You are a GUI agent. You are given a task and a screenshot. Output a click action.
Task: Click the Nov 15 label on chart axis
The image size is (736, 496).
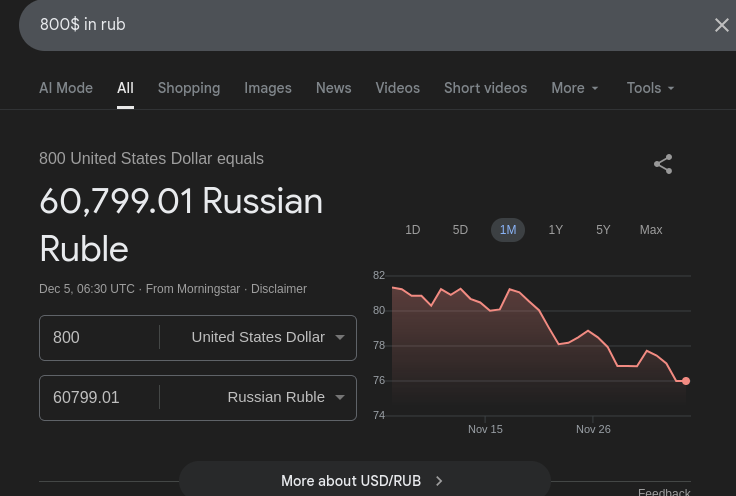click(x=485, y=429)
